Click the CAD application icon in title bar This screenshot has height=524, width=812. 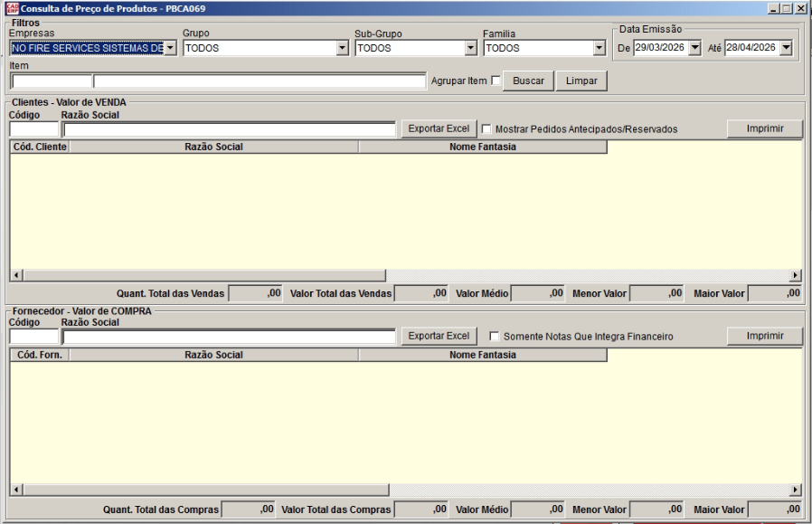(12, 8)
